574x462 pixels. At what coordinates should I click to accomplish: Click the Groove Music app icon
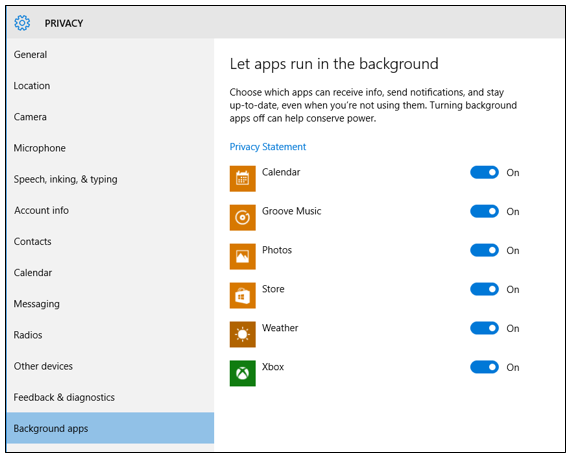(x=242, y=217)
